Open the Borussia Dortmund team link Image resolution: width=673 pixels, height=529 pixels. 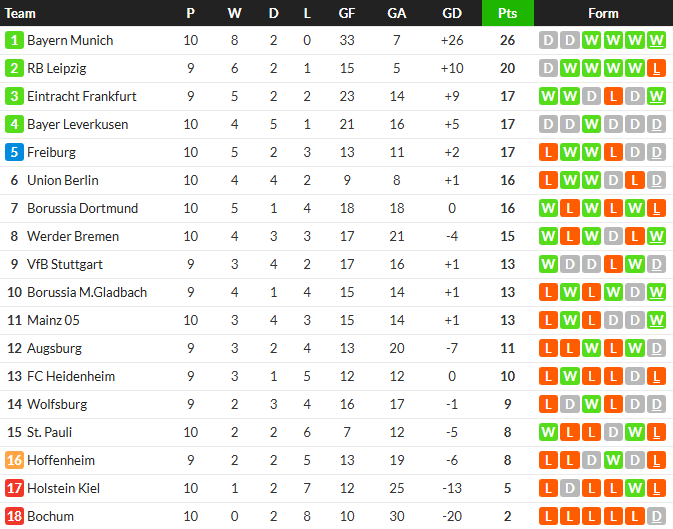point(82,209)
